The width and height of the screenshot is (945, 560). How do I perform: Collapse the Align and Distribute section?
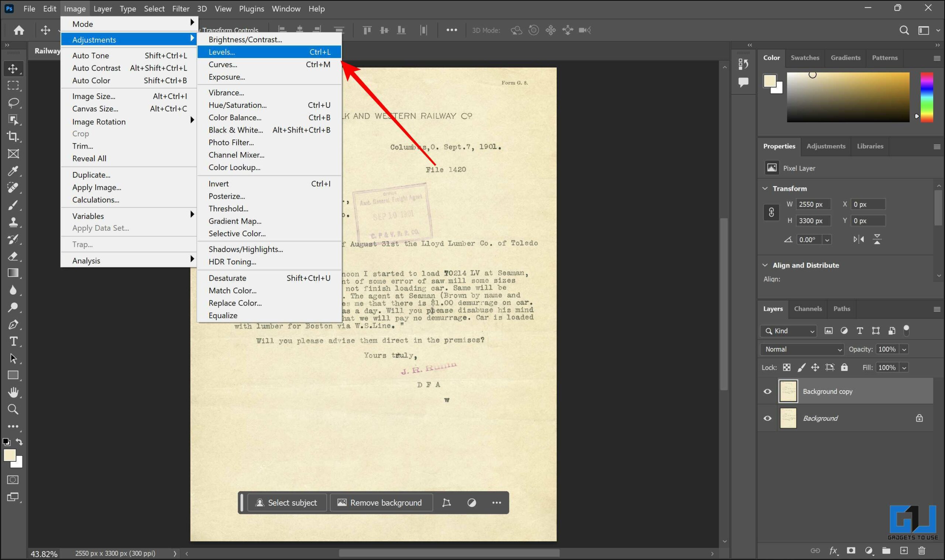pos(765,265)
